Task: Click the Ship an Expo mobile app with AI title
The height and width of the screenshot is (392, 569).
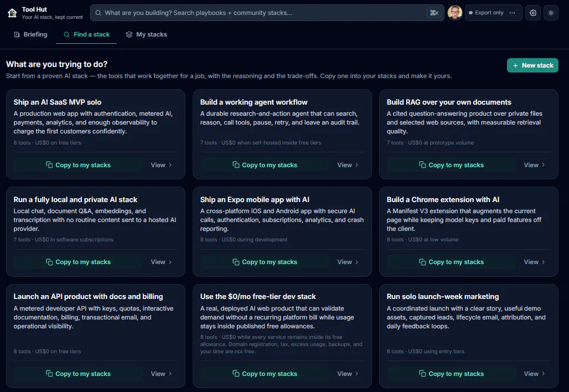Action: tap(255, 200)
